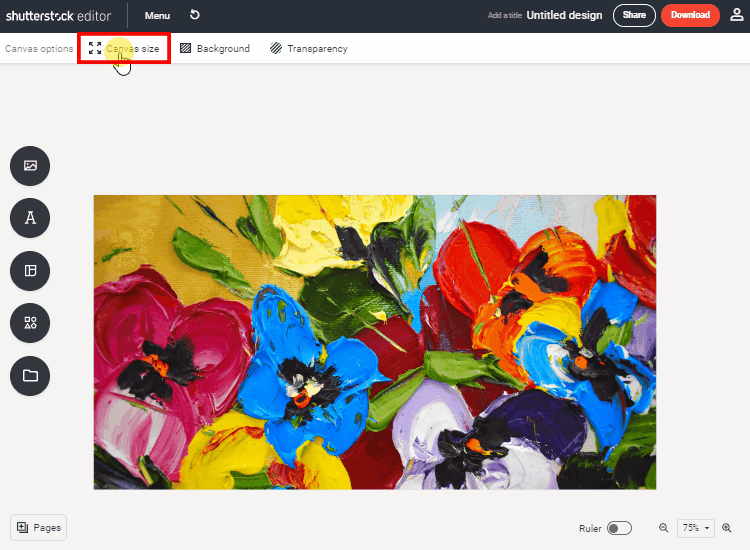Open the Elements shapes icon
The height and width of the screenshot is (550, 750).
pos(30,323)
